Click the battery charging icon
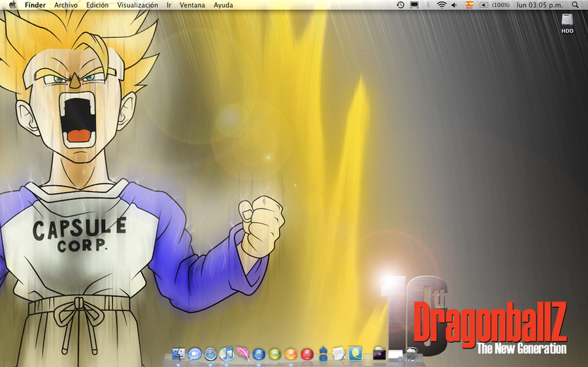The image size is (588, 367). [484, 5]
